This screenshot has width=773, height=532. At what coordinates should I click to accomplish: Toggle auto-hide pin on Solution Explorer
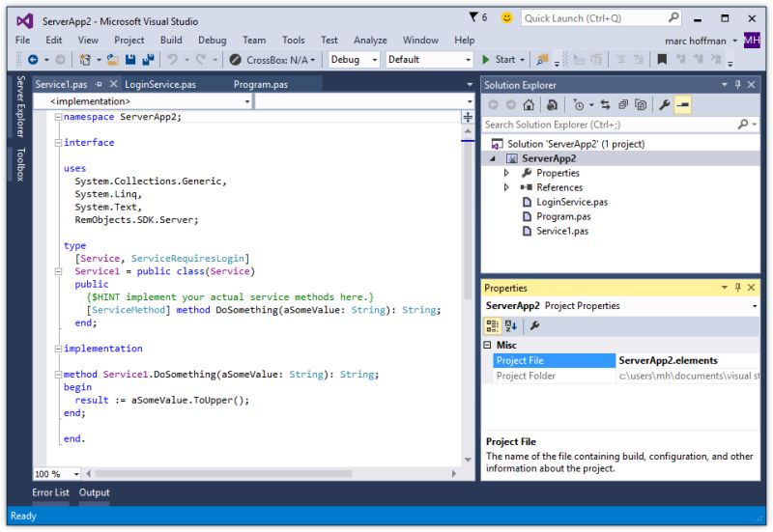coord(737,85)
